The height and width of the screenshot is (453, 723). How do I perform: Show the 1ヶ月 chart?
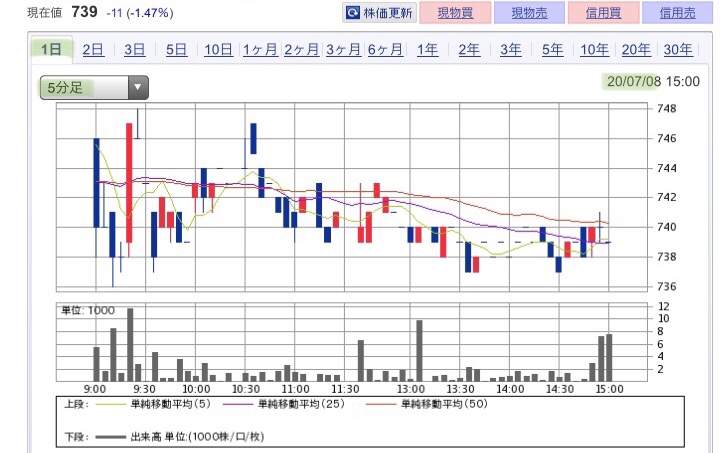(x=260, y=49)
